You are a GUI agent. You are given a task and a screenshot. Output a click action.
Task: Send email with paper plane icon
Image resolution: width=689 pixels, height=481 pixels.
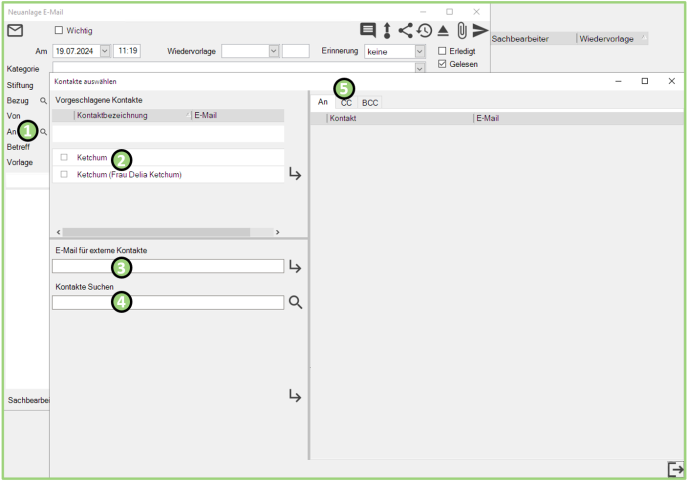(x=481, y=30)
